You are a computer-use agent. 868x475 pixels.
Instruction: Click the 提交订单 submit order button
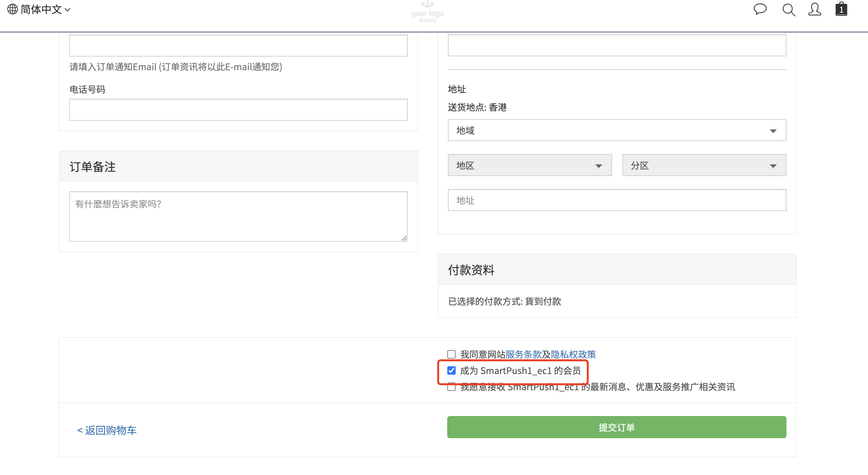[617, 427]
